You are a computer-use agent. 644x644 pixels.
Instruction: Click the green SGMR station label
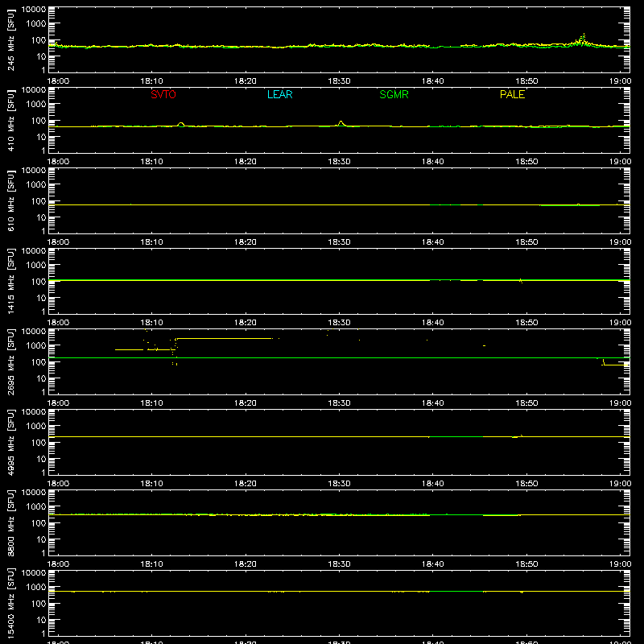click(x=394, y=94)
